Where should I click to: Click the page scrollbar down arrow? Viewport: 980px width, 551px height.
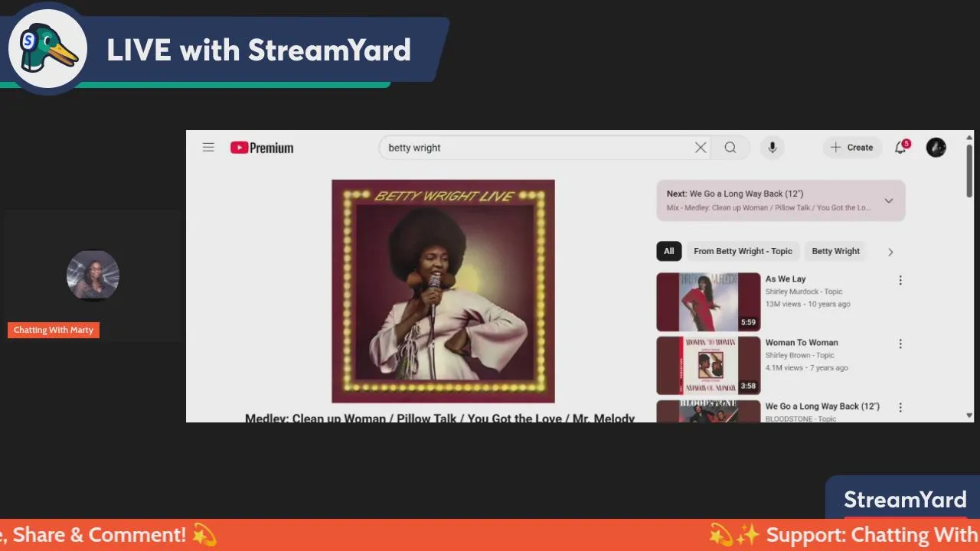(969, 416)
